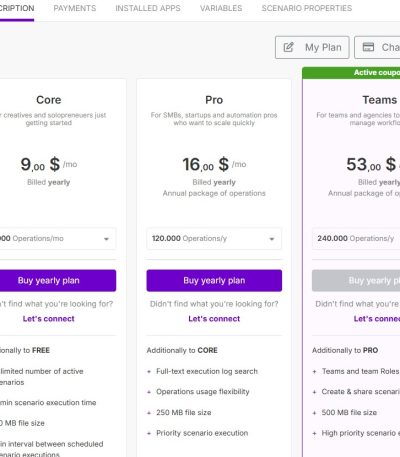
Task: Select the Subscription tab
Action: [17, 8]
